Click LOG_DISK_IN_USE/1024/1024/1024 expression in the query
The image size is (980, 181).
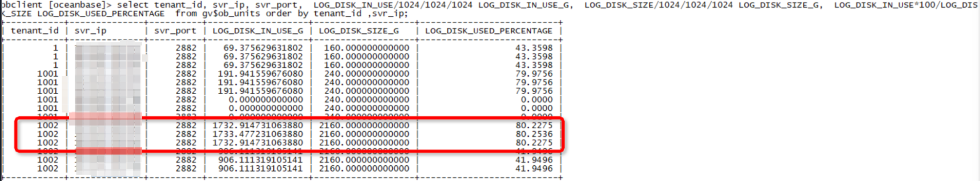(393, 5)
